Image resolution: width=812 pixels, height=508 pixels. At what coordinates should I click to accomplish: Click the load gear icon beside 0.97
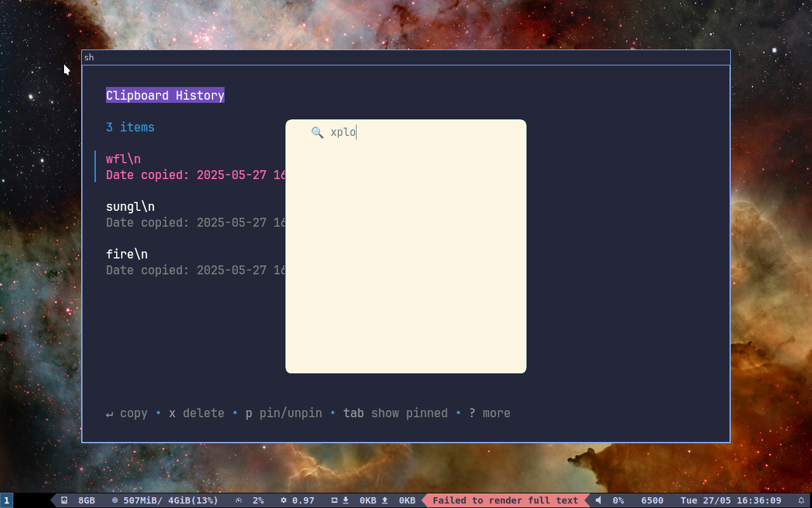click(x=284, y=500)
